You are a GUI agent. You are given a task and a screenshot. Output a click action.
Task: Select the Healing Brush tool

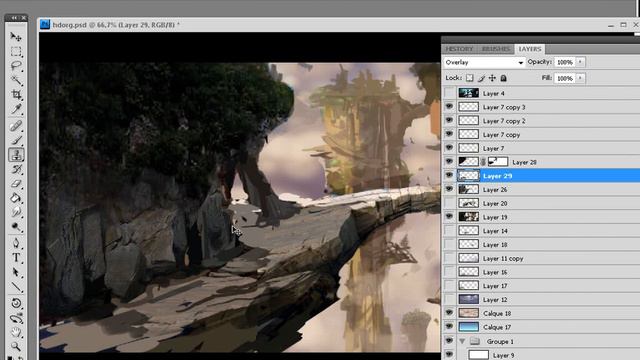(x=16, y=126)
